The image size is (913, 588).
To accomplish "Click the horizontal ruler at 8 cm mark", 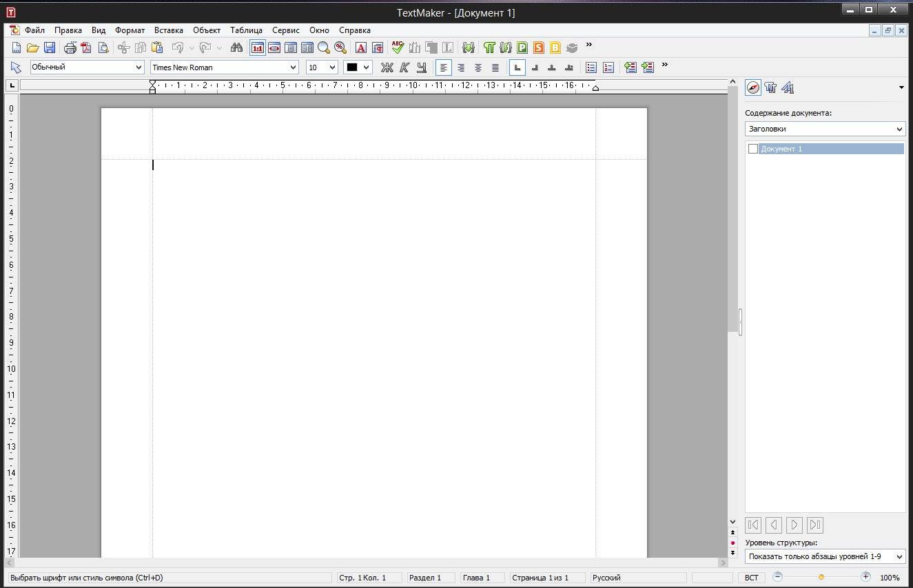I will 361,85.
